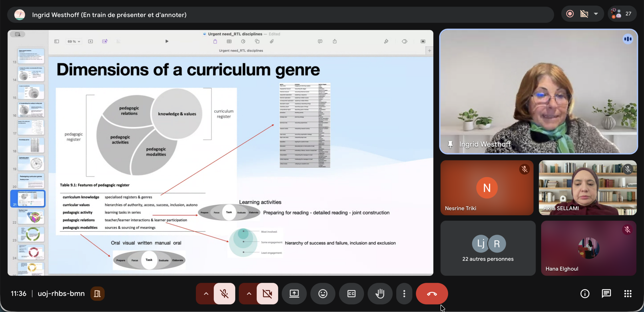
Task: Toggle closed captions CC button
Action: coord(351,294)
